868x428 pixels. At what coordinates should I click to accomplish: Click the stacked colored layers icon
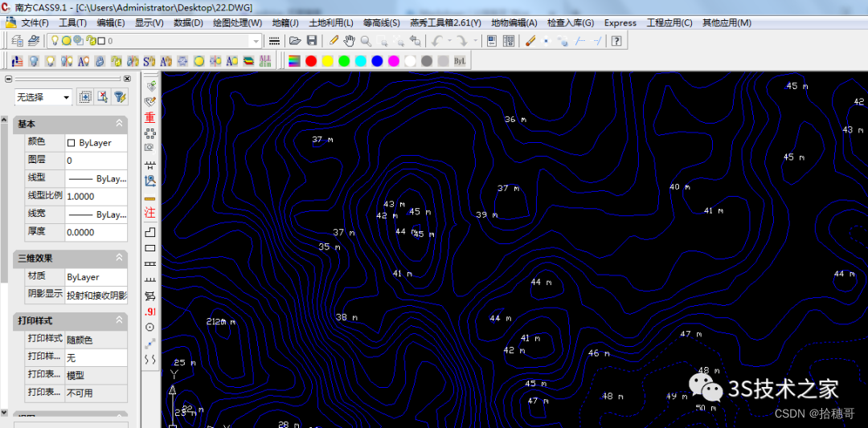(250, 61)
